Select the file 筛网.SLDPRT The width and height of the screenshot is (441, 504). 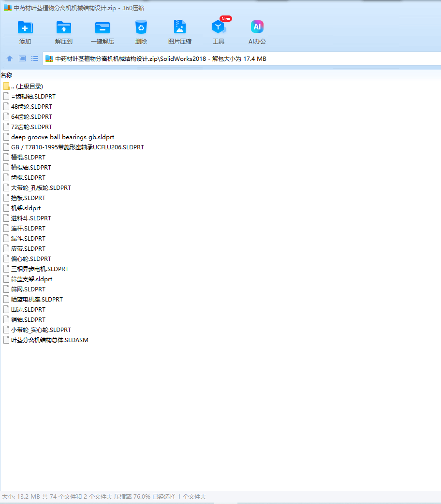tap(29, 289)
